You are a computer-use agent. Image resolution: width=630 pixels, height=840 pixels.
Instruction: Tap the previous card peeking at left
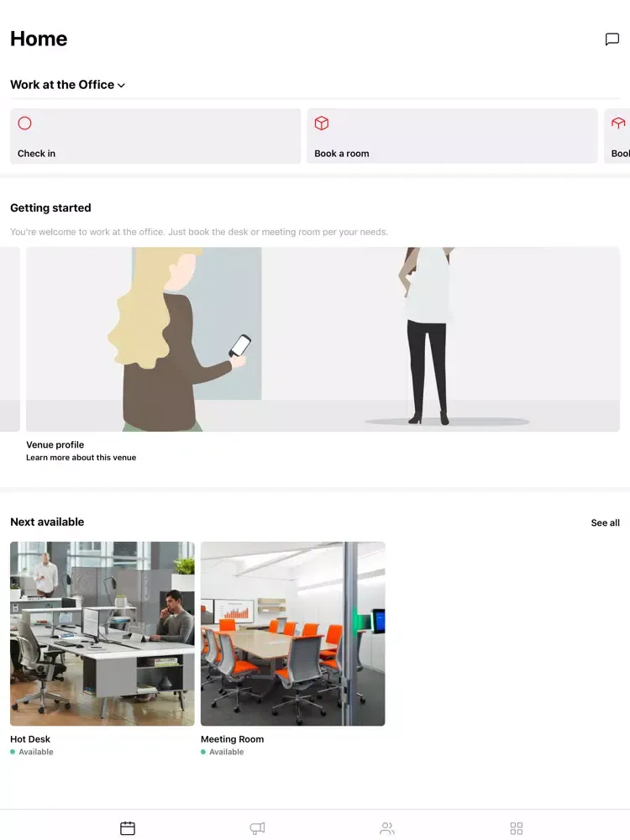coord(9,339)
